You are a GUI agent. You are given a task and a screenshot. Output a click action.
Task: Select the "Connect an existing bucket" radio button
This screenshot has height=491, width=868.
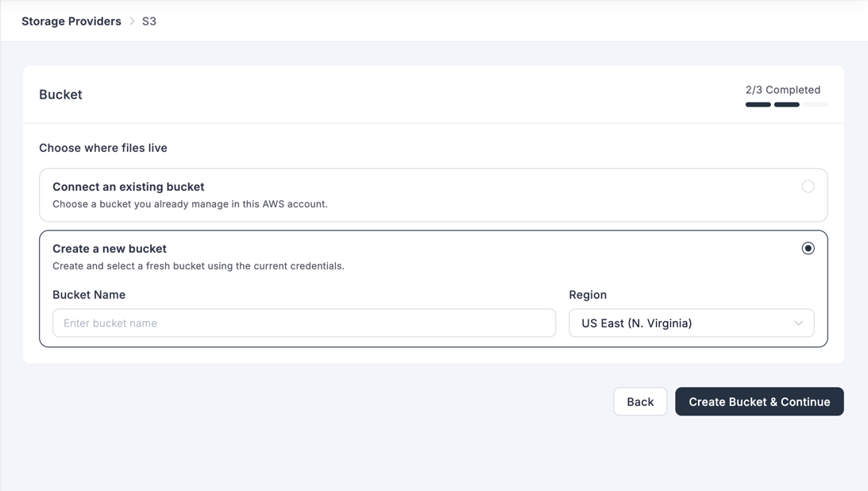coord(808,186)
